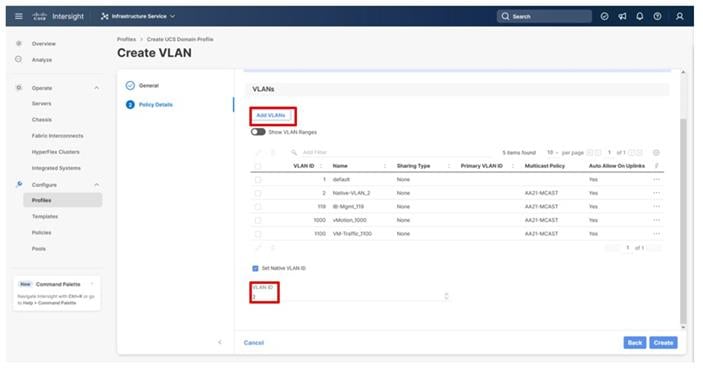The width and height of the screenshot is (703, 370).
Task: Open the notifications bell
Action: (x=640, y=16)
